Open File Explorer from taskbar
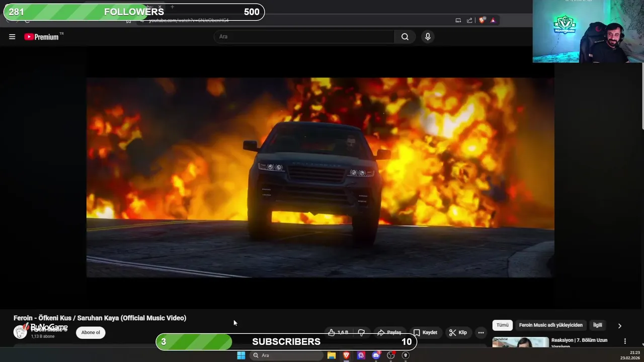Screen dimensions: 644x362 point(332,355)
